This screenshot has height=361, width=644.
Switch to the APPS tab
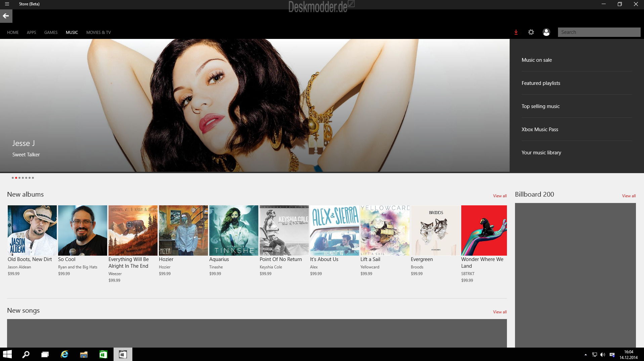[31, 33]
